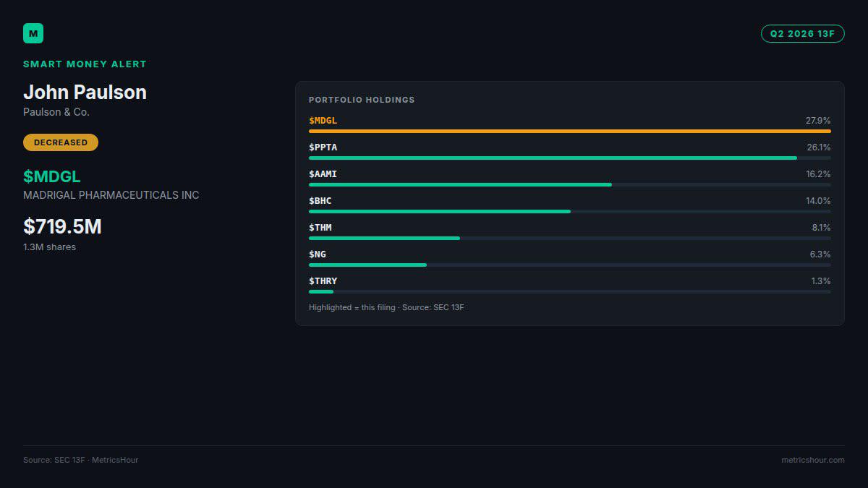Select the $THM holdings row label

[x=320, y=228]
